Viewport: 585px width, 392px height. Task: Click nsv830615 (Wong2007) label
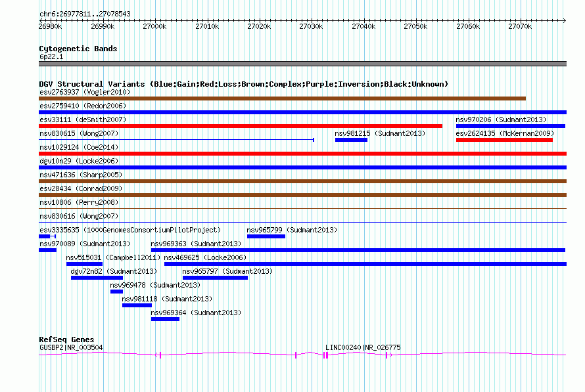[x=79, y=133]
